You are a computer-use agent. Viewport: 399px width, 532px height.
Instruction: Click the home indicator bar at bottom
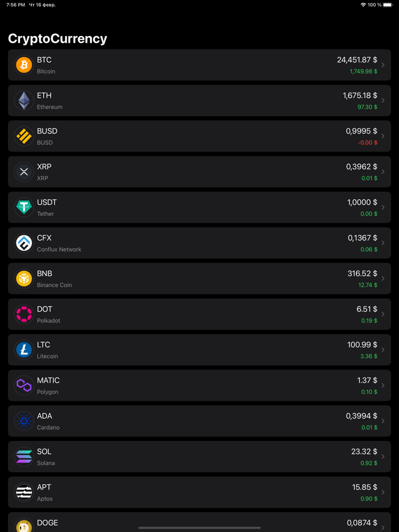coord(199,528)
